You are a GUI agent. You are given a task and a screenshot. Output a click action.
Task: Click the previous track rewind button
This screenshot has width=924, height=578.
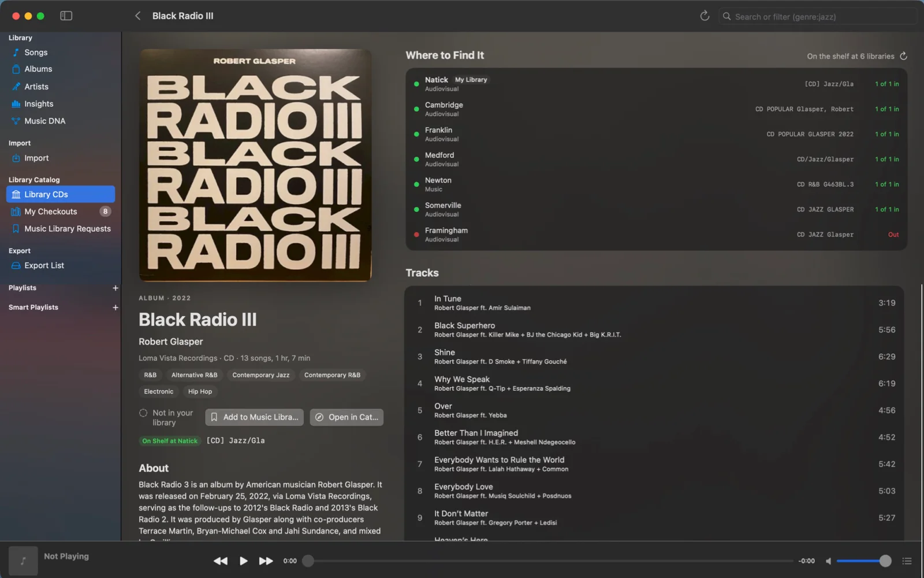tap(221, 561)
